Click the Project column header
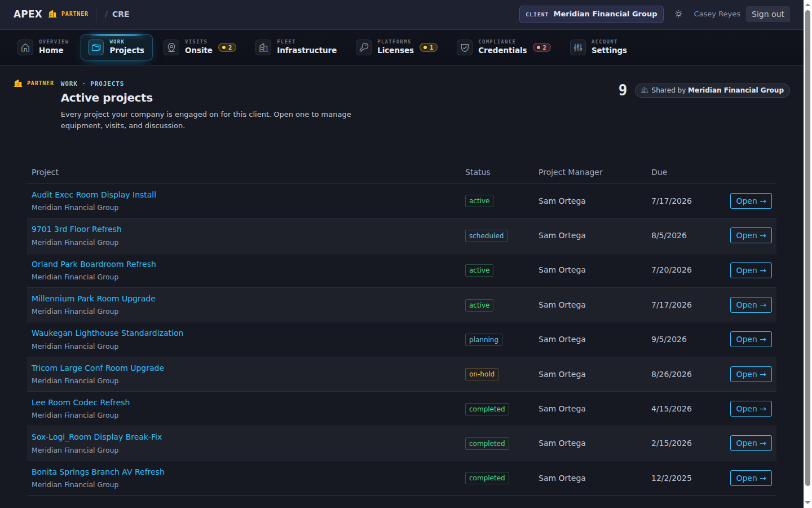Screen dimensions: 812x508 coord(45,172)
